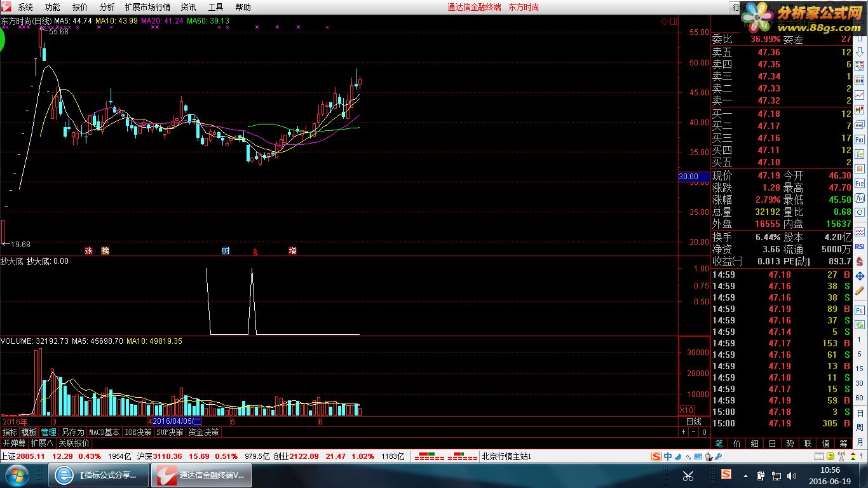The height and width of the screenshot is (488, 868).
Task: Open the clock-list icon in right sidebar
Action: click(x=859, y=66)
